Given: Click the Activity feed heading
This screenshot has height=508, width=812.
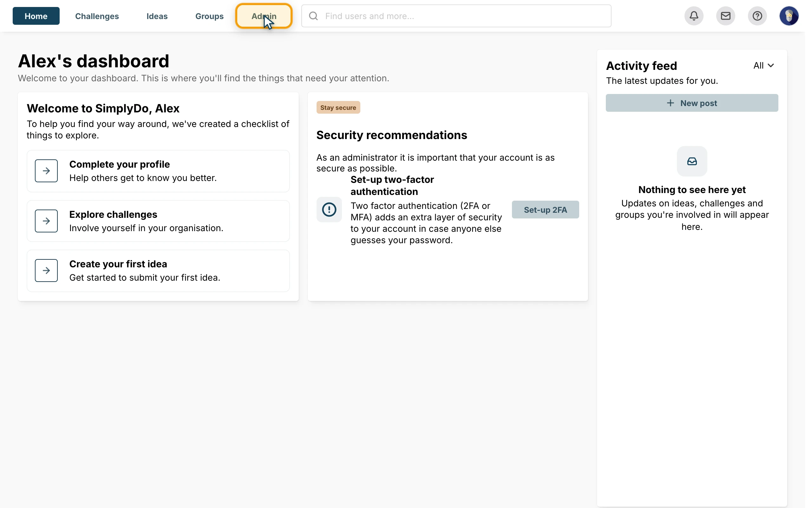Looking at the screenshot, I should pyautogui.click(x=642, y=65).
